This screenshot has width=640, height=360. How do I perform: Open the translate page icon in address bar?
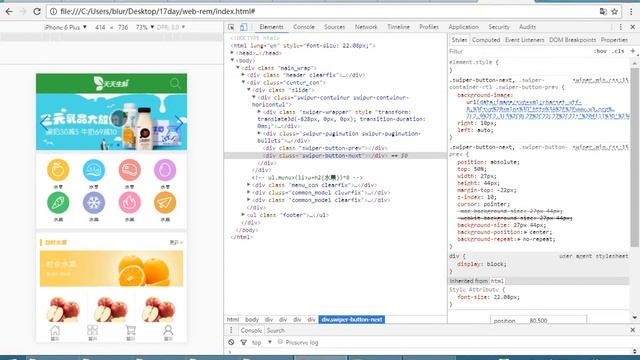(x=603, y=11)
